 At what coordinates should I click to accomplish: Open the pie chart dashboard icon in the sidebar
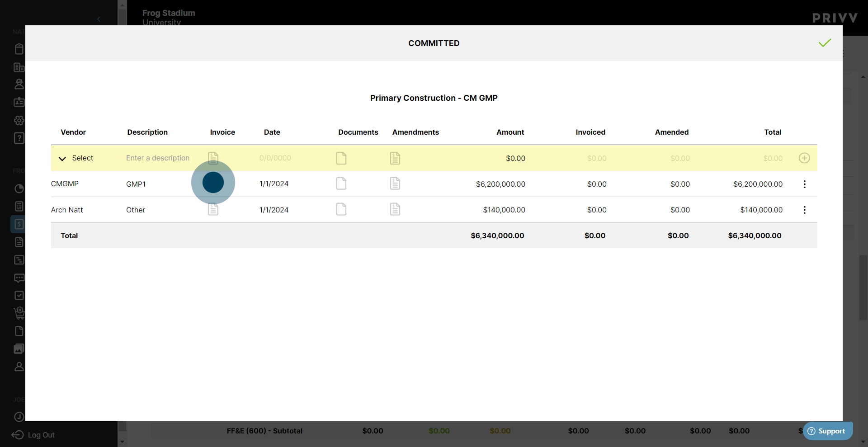[19, 189]
